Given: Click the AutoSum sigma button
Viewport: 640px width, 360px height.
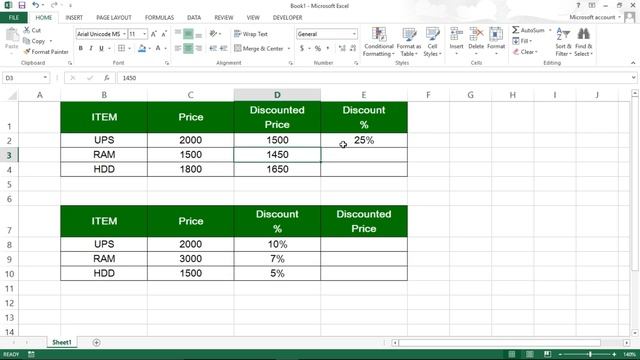Looking at the screenshot, I should pos(528,30).
